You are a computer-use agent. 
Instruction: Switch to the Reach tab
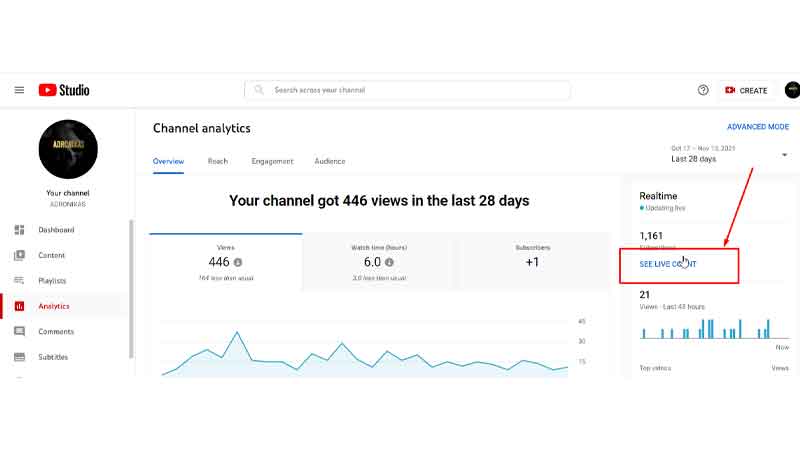click(x=218, y=161)
